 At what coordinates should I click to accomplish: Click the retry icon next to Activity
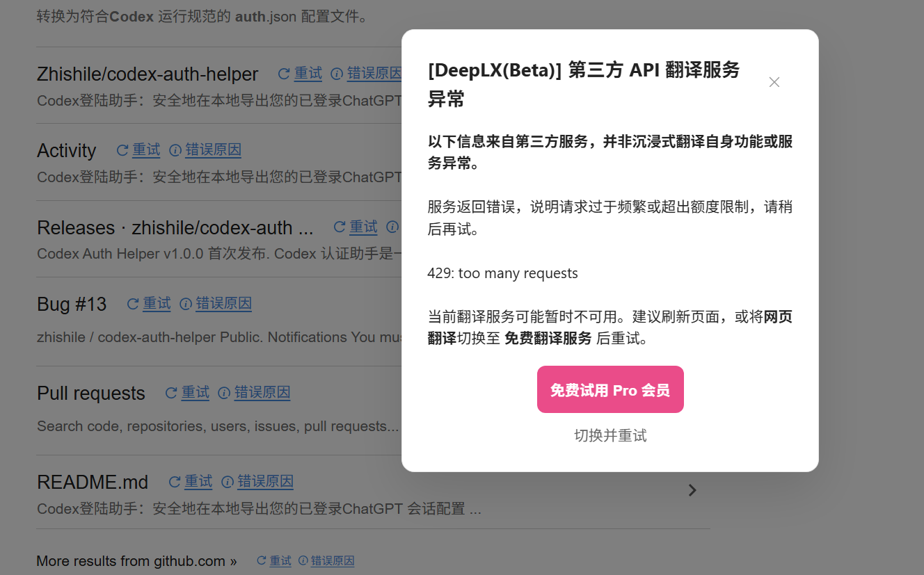[122, 150]
